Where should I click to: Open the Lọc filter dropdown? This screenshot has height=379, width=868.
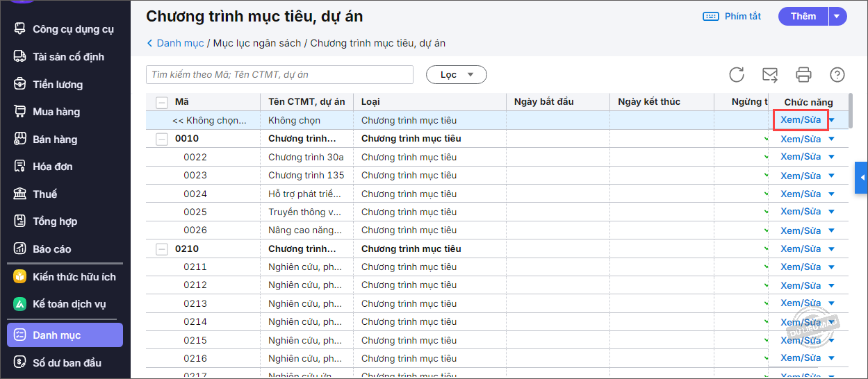click(456, 74)
